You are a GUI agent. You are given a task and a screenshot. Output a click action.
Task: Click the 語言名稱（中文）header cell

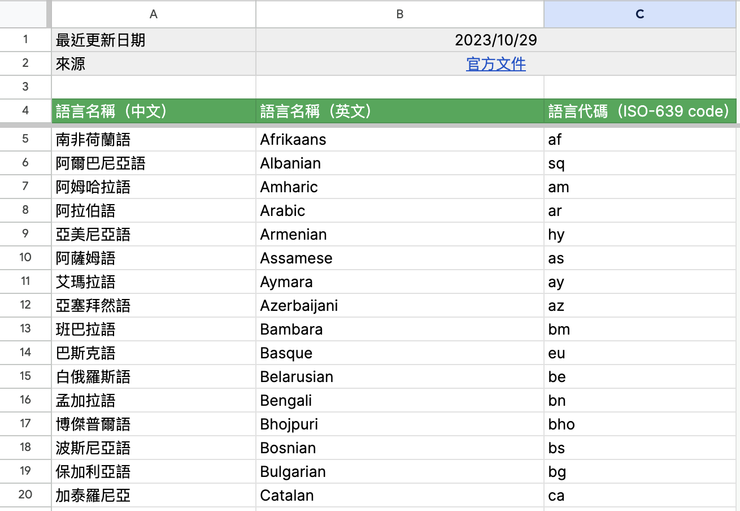click(153, 111)
